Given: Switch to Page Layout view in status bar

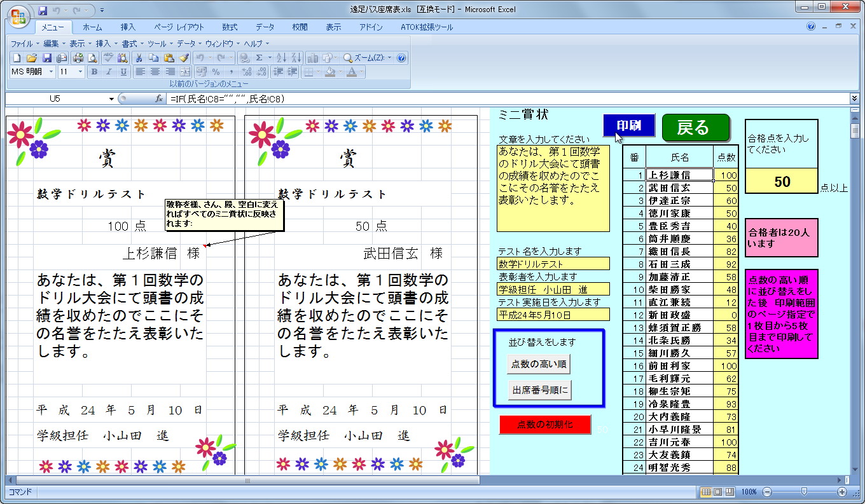Looking at the screenshot, I should (x=717, y=492).
